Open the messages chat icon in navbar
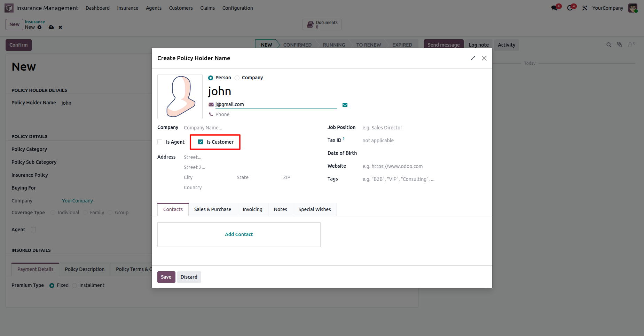Viewport: 644px width, 336px height. pyautogui.click(x=555, y=8)
